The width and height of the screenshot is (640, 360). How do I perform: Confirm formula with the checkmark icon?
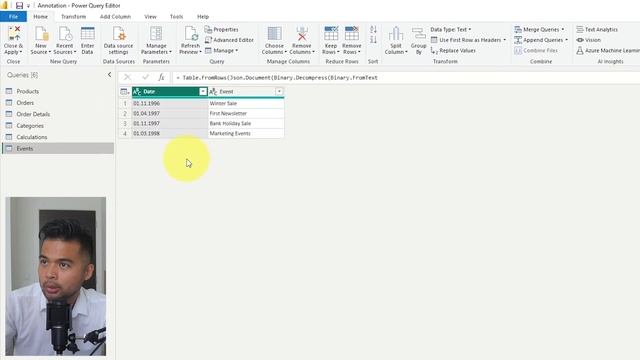coord(145,77)
